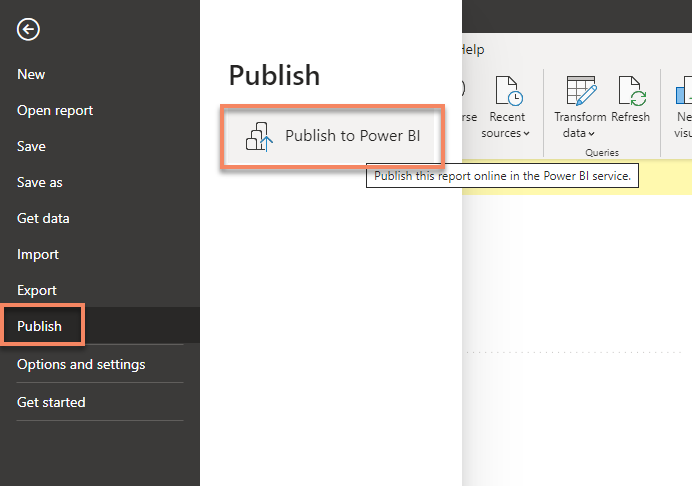Image resolution: width=692 pixels, height=486 pixels.
Task: Choose Save as from the sidebar
Action: (x=40, y=182)
